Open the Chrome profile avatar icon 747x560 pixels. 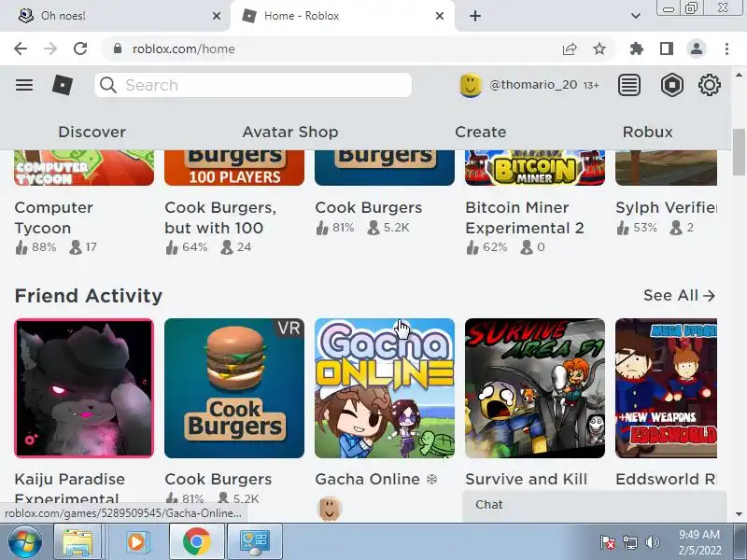697,49
